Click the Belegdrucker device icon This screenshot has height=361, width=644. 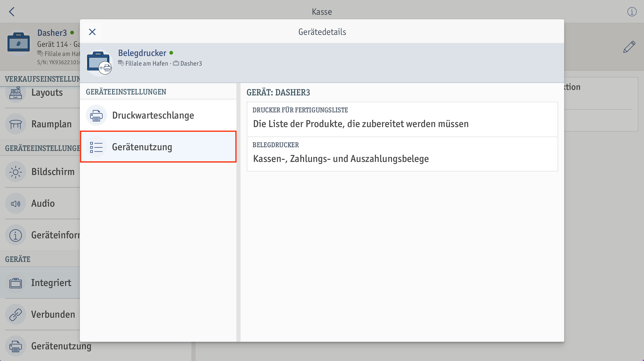coord(99,63)
